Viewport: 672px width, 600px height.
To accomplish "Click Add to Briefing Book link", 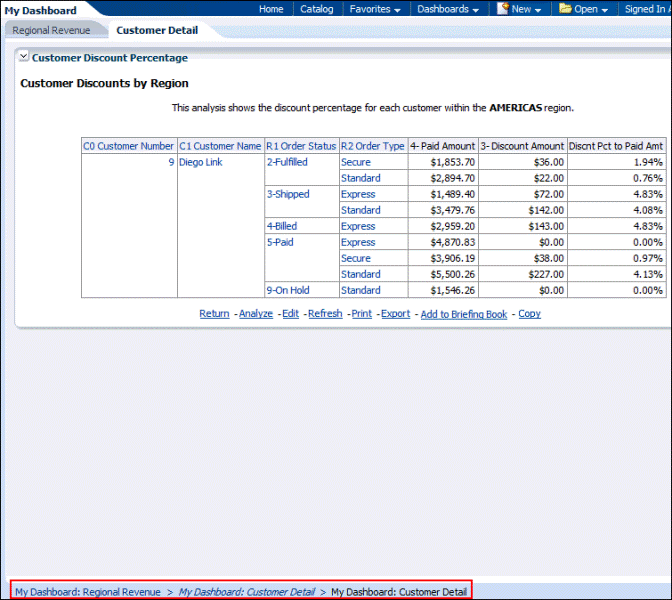I will 464,314.
